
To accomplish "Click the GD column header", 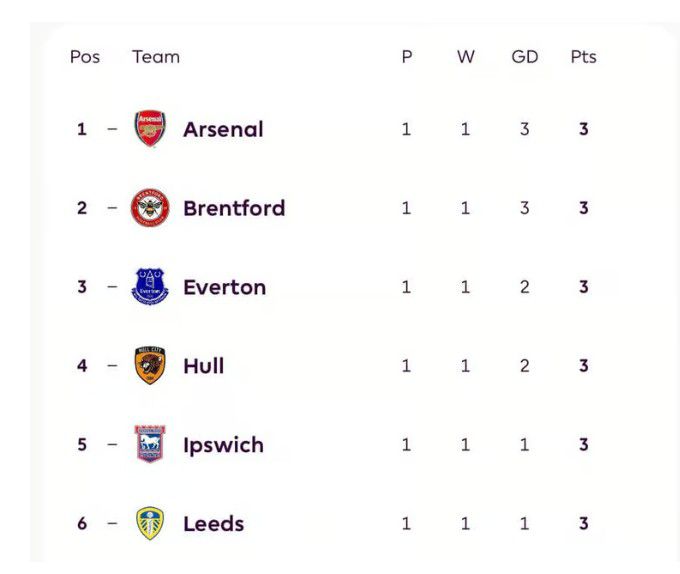I will click(x=525, y=57).
